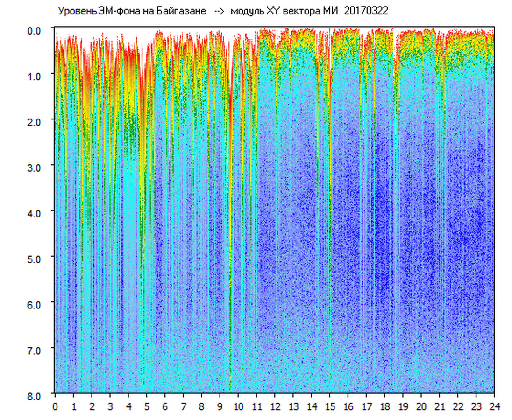The height and width of the screenshot is (420, 512).
Task: Click hour 6 on the horizontal axis
Action: pos(165,406)
